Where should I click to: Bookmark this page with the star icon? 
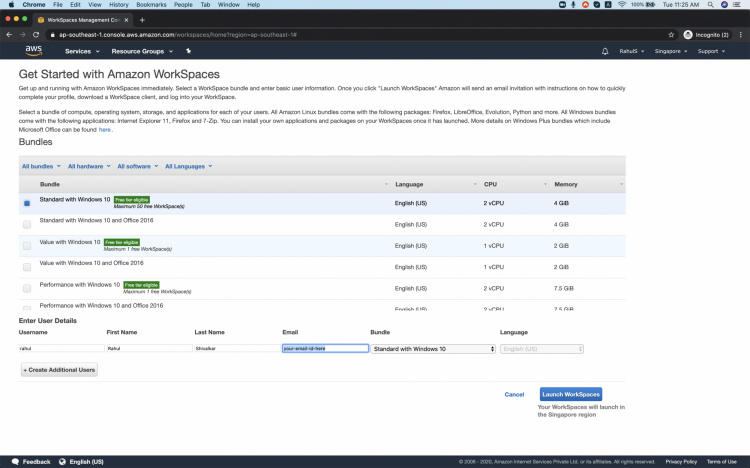coord(671,34)
